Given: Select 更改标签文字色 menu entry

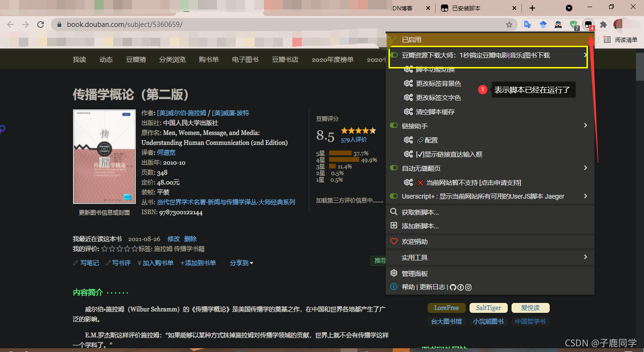Looking at the screenshot, I should 438,98.
